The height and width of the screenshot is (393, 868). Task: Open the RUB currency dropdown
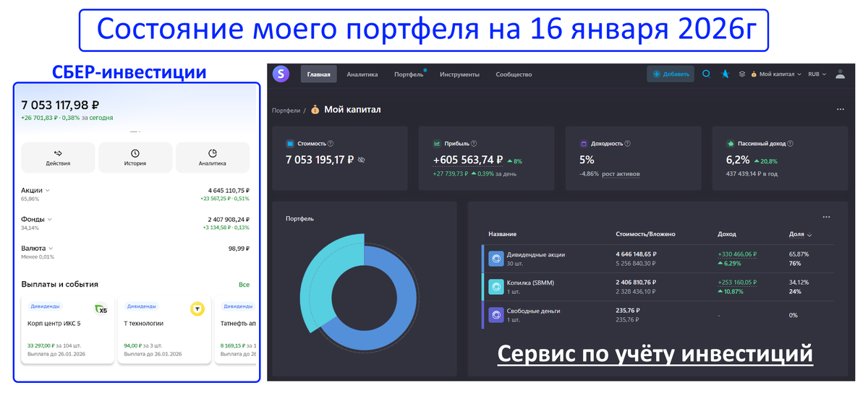pos(818,74)
